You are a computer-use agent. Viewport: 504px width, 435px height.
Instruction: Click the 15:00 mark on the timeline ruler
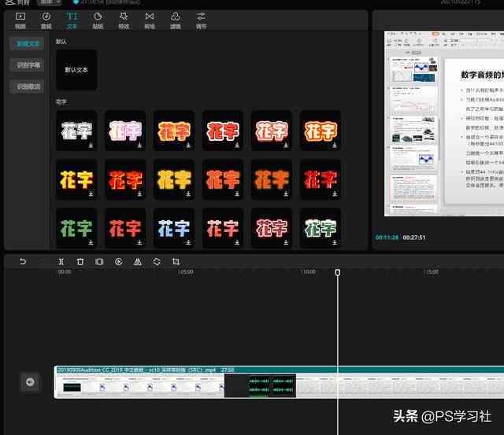[x=431, y=272]
